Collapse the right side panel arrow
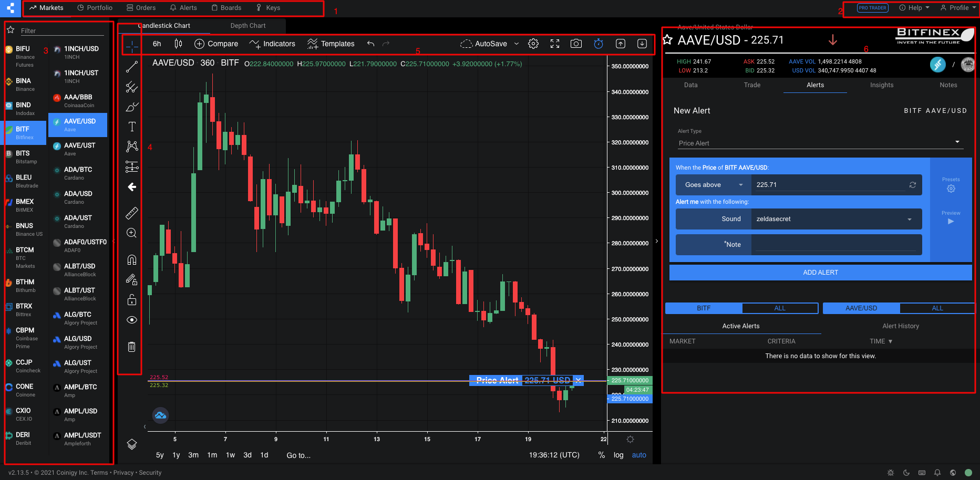Screen dimensions: 980x480 (657, 242)
